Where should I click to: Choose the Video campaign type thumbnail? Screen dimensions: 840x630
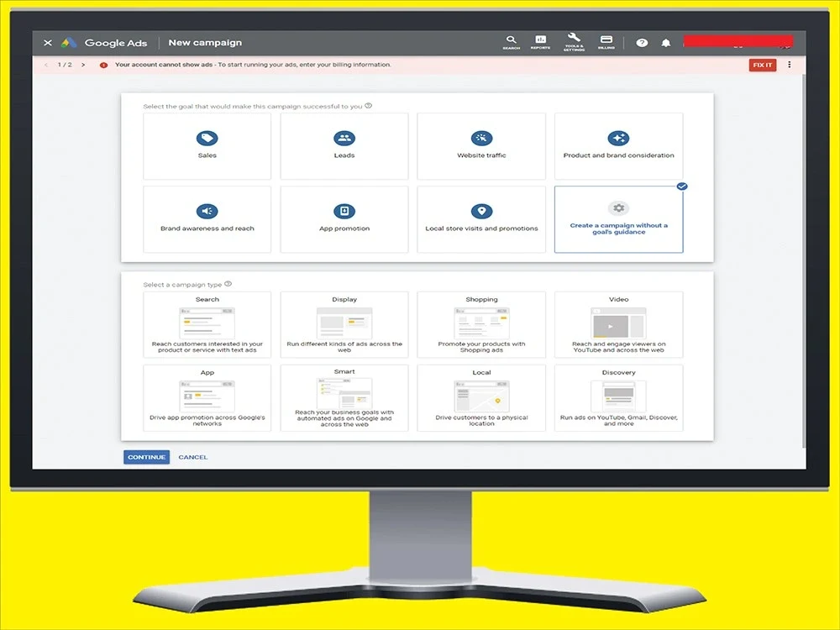pos(618,323)
